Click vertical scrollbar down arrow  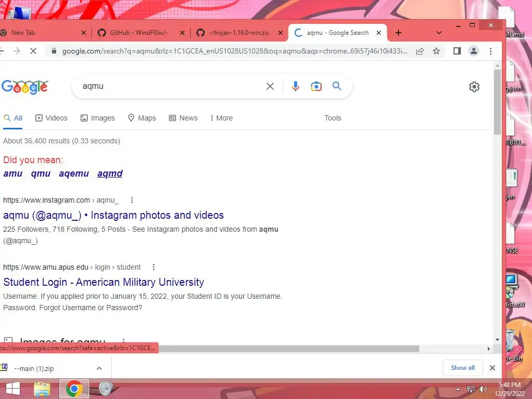pos(497,340)
